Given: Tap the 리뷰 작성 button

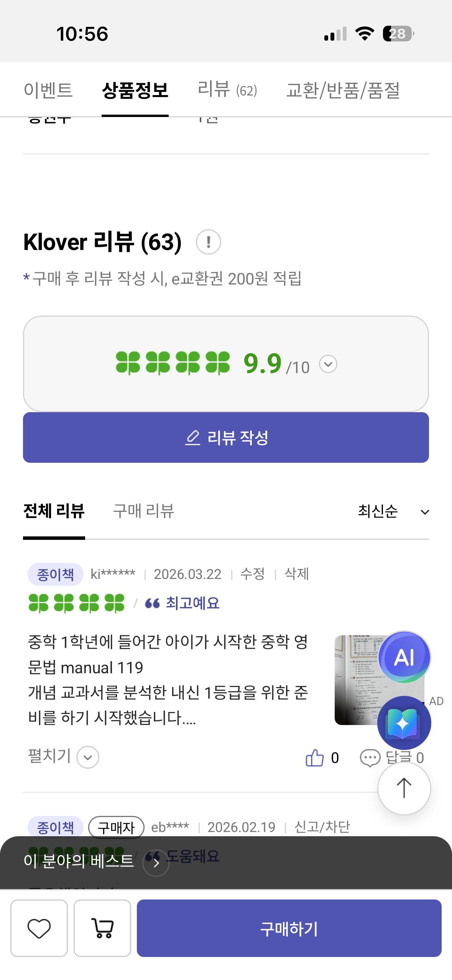Looking at the screenshot, I should coord(226,437).
